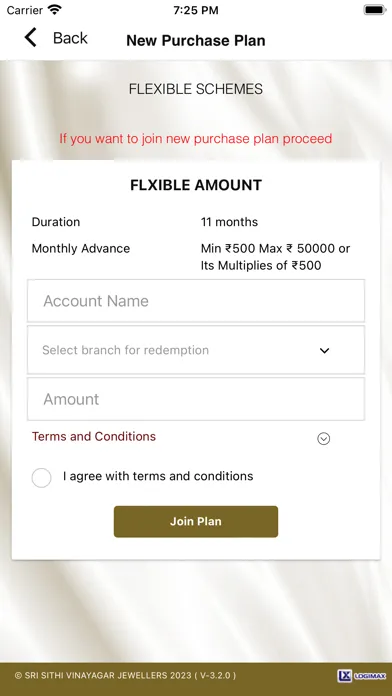Viewport: 392px width, 696px height.
Task: Click the Logimax logo in footer
Action: pos(362,676)
